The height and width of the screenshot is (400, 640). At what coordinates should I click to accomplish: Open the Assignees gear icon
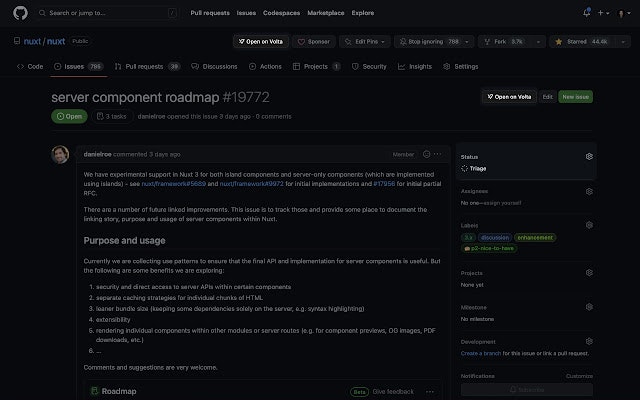[x=589, y=191]
